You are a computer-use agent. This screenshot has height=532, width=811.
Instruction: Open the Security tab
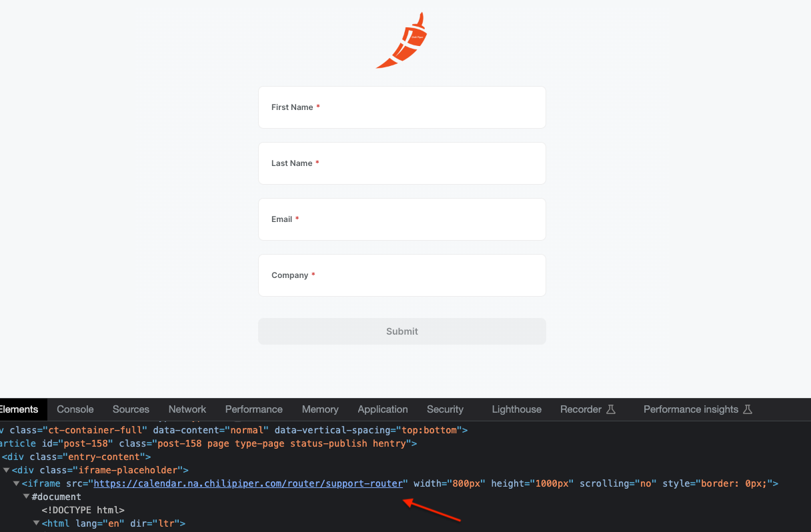point(446,409)
